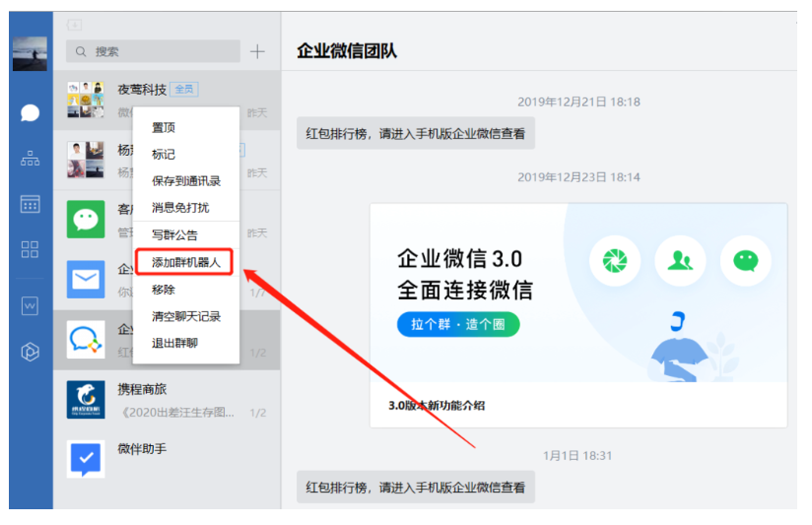812x525 pixels.
Task: Open the 3.0版本新功能介绍 link
Action: tap(438, 406)
